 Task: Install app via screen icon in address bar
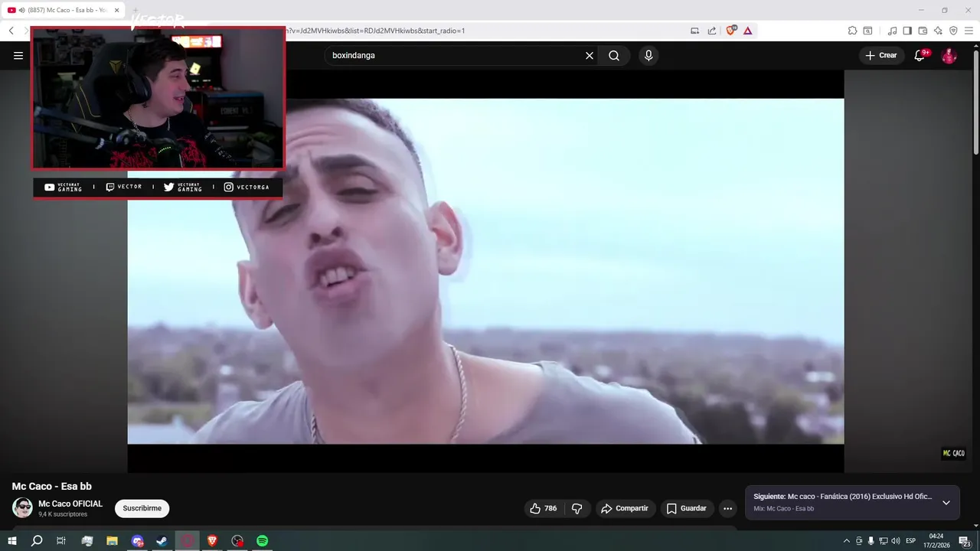694,31
